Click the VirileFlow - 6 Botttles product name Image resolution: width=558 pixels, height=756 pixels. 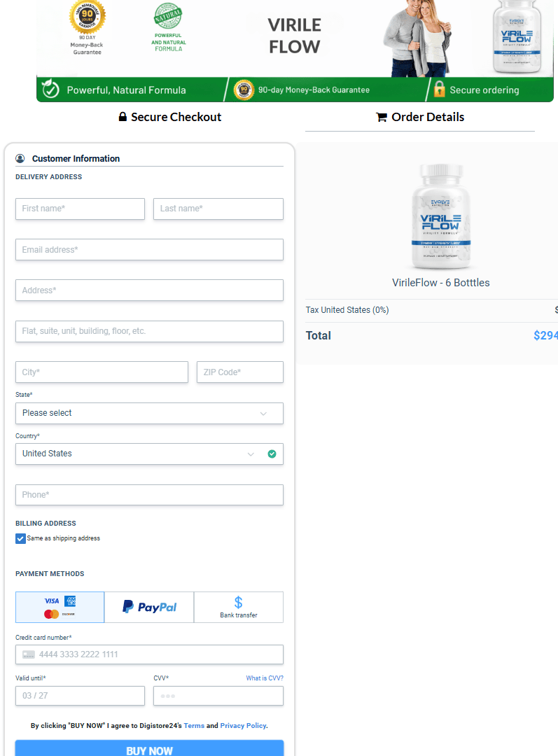pyautogui.click(x=441, y=283)
